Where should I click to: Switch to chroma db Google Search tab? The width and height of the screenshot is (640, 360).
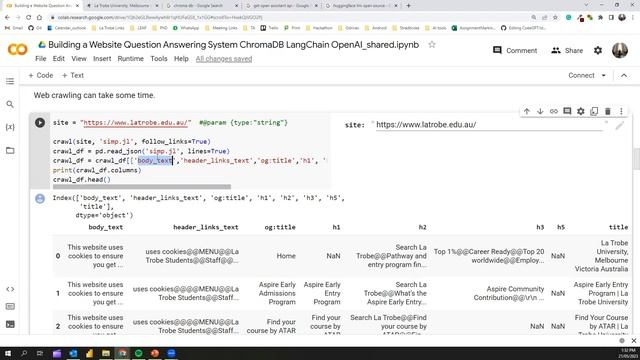click(201, 6)
